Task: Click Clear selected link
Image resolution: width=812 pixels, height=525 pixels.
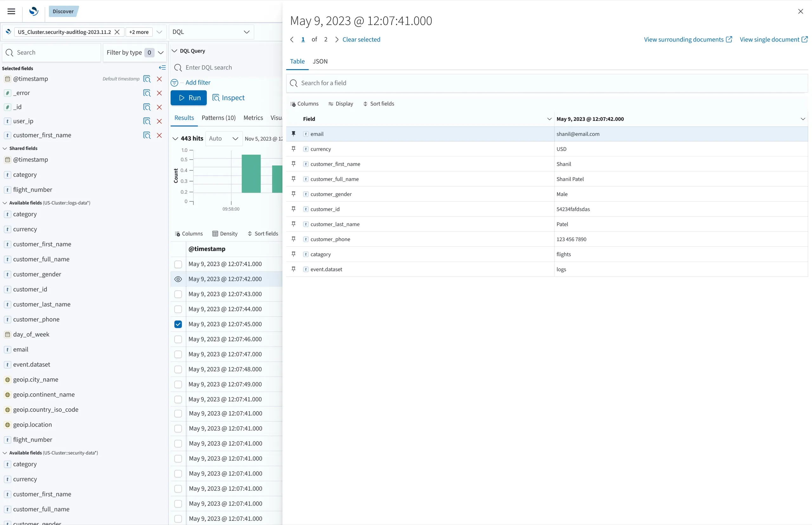Action: (361, 40)
